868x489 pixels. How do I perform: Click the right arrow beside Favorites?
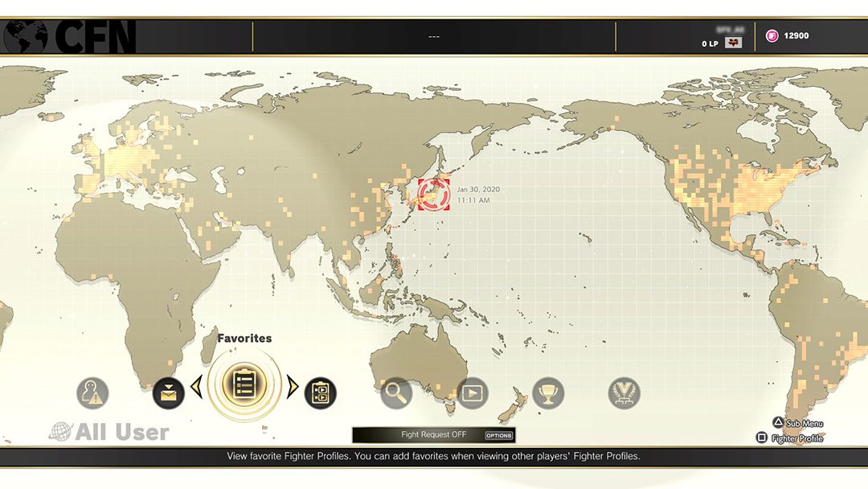(x=293, y=386)
